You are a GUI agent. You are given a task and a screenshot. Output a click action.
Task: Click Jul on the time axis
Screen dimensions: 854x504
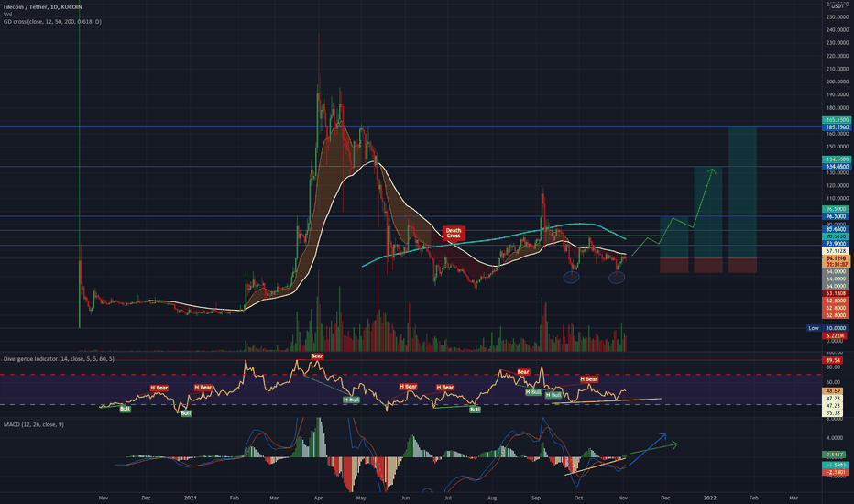tap(448, 498)
